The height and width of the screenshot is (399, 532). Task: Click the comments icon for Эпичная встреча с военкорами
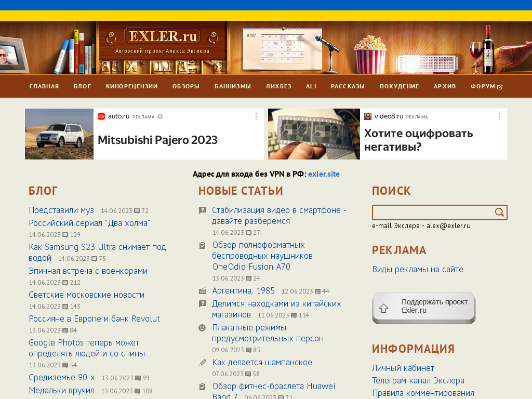tap(65, 283)
